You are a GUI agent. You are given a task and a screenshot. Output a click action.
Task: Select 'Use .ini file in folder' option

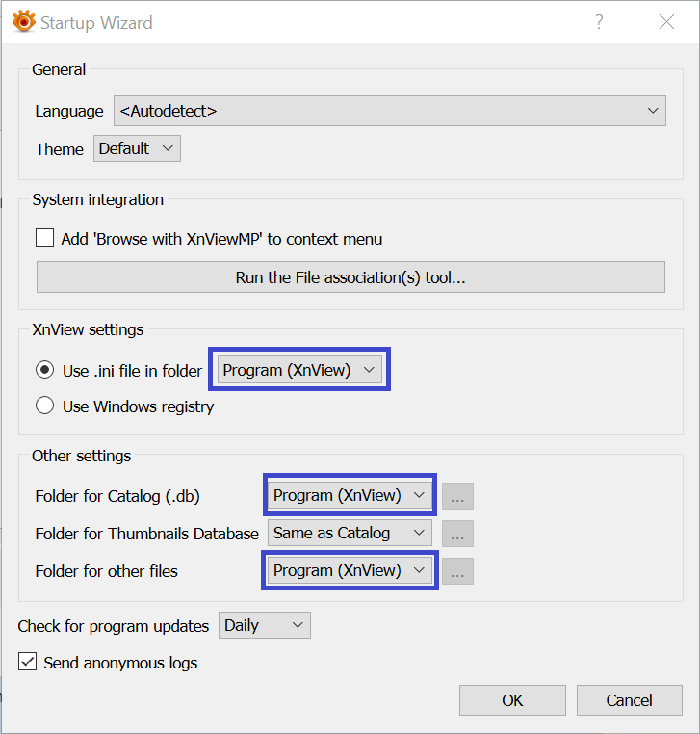[44, 371]
